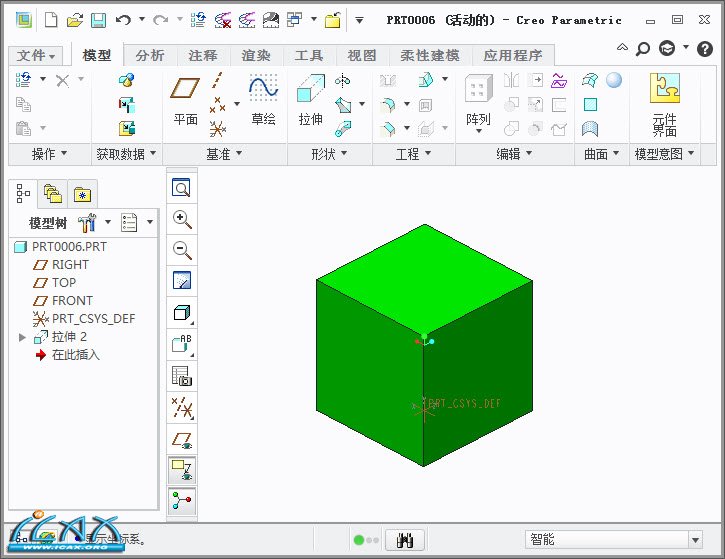Click the Zoom In magnifier icon
725x559 pixels.
point(182,219)
